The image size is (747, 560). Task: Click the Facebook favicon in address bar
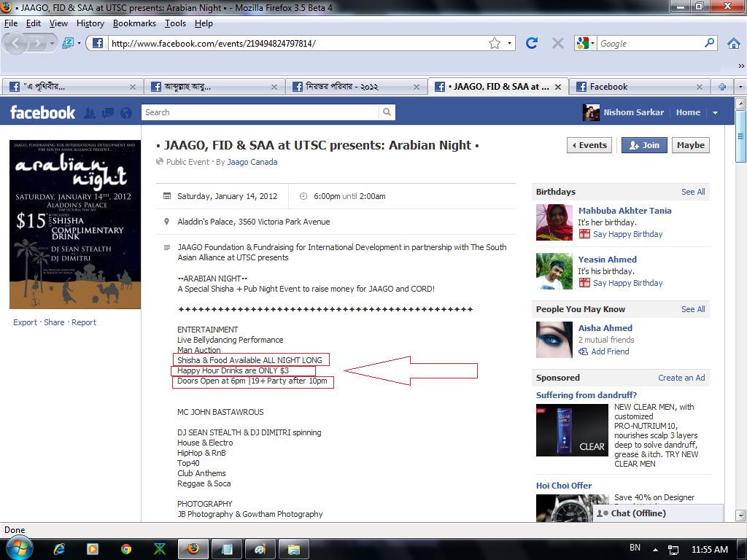pos(97,43)
